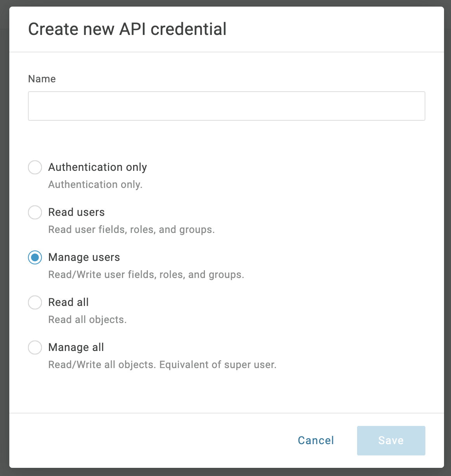The image size is (451, 476).
Task: Click the "Authentication only." description text
Action: coord(95,184)
